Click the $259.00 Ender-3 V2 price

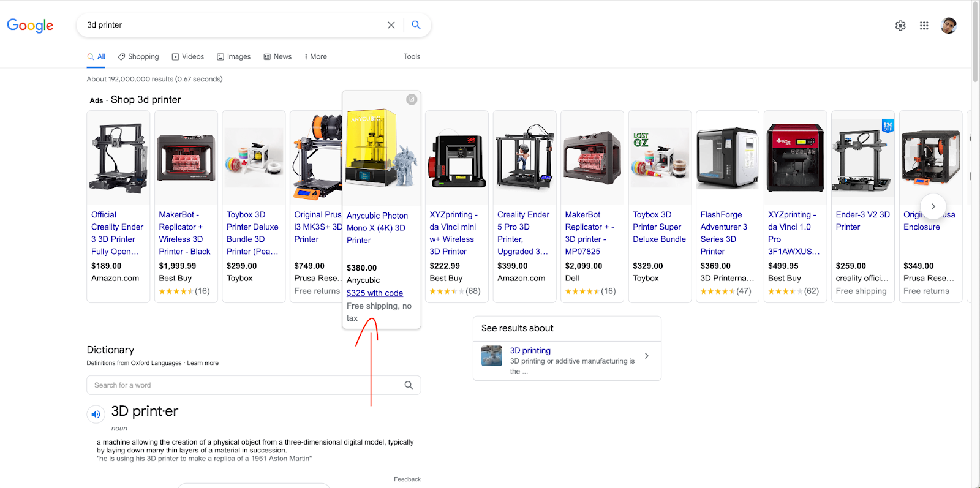851,266
